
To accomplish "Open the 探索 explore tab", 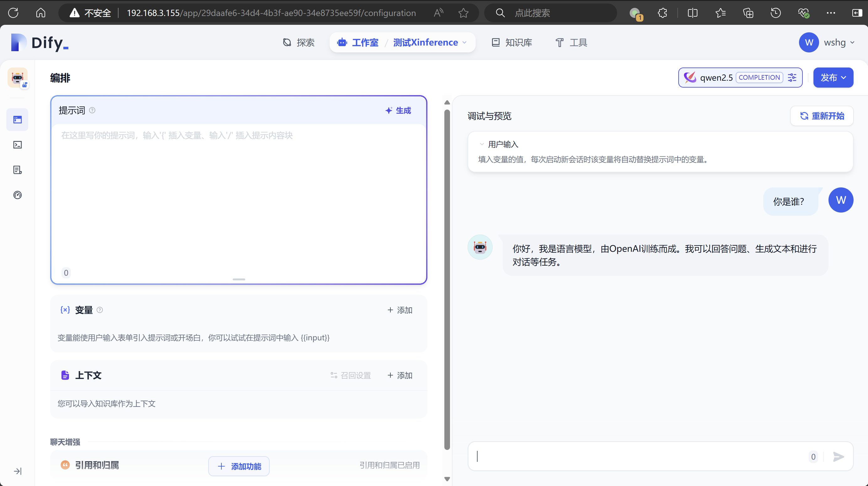I will point(299,42).
